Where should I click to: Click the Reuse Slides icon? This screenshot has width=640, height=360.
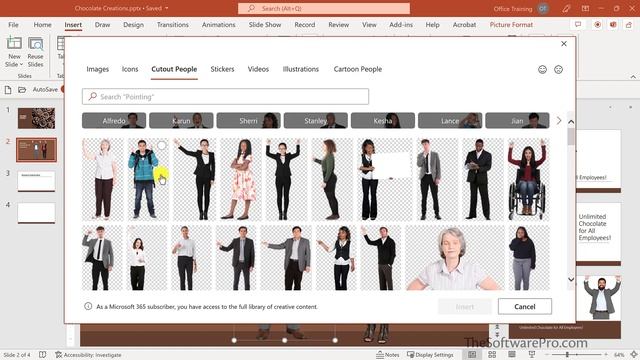36,43
